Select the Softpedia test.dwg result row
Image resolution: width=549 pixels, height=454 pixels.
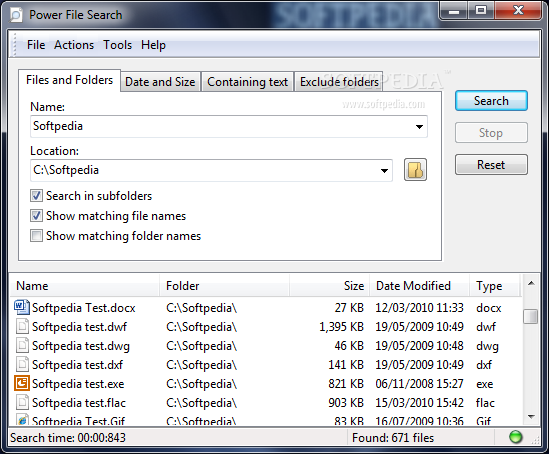[266, 346]
